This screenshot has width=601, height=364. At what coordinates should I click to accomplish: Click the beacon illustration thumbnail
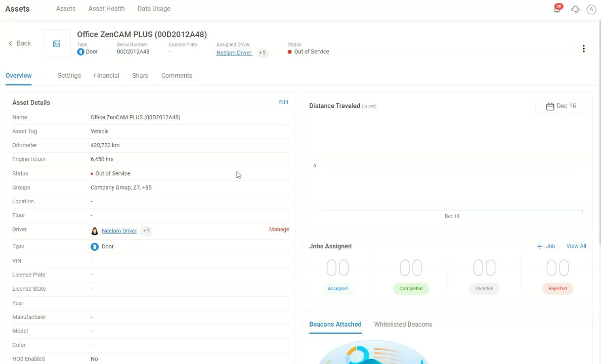(372, 352)
